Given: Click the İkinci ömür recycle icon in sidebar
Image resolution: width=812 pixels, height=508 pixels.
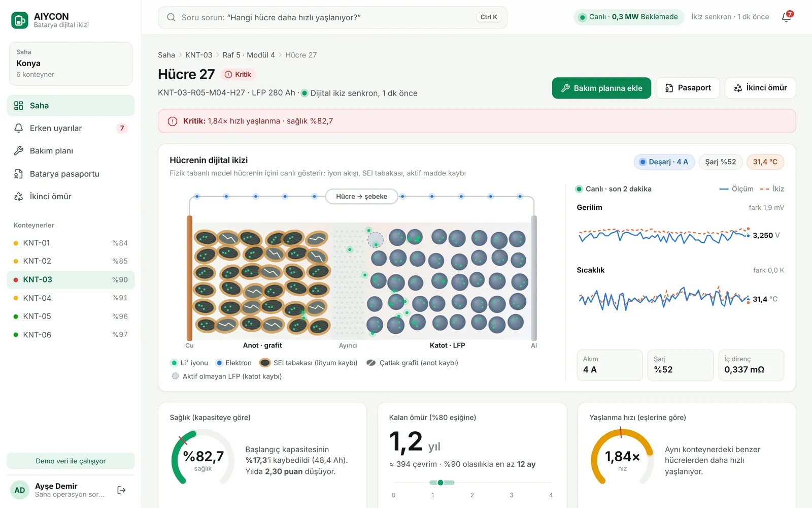Looking at the screenshot, I should [x=19, y=197].
